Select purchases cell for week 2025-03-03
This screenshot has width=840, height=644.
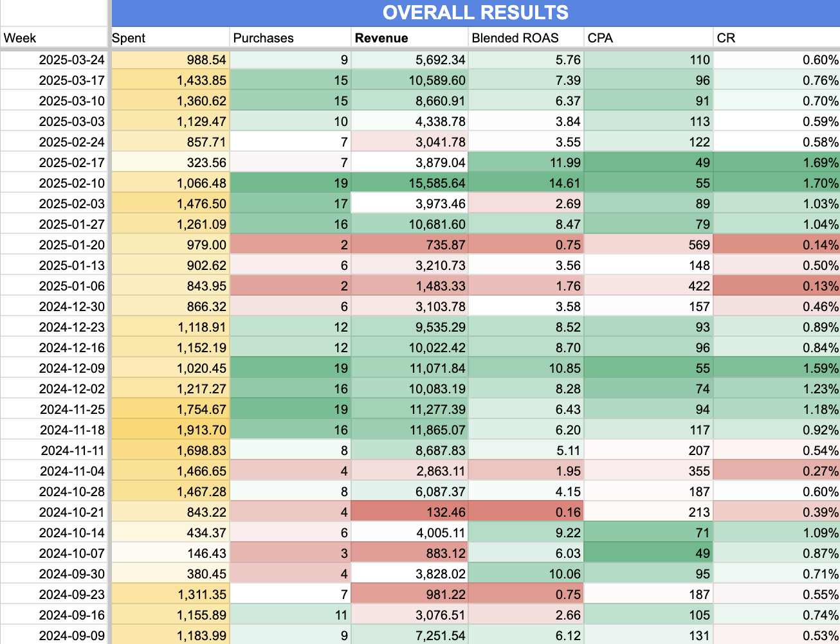(x=290, y=121)
